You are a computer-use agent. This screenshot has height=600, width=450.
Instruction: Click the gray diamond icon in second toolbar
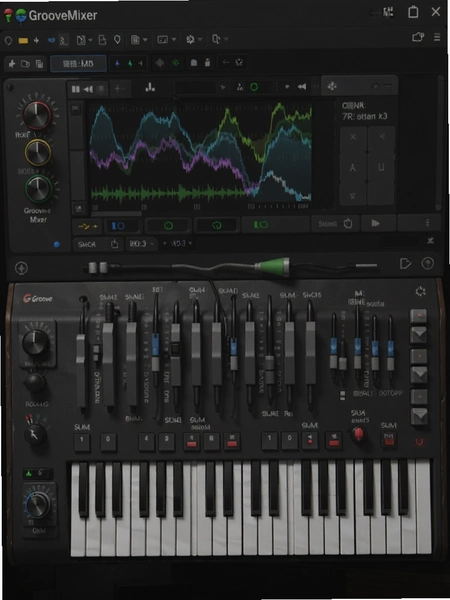(160, 63)
